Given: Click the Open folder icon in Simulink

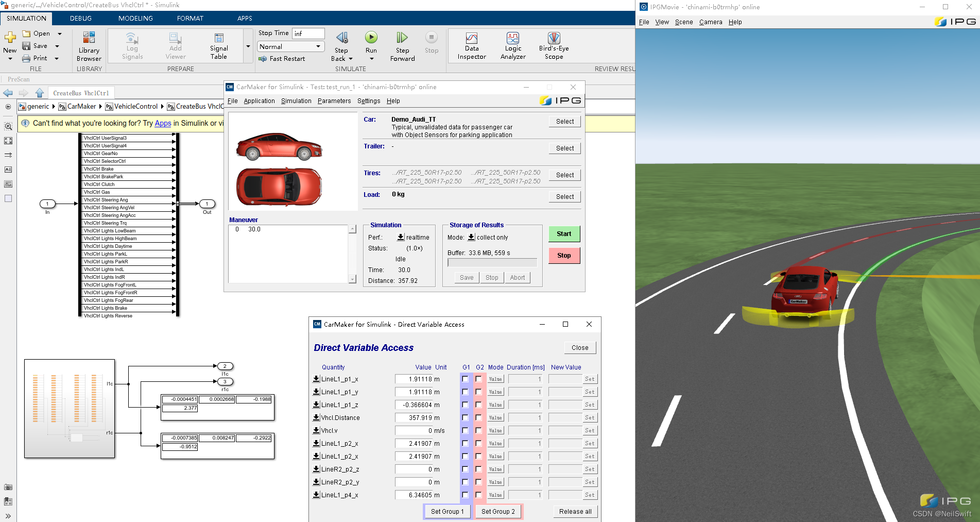Looking at the screenshot, I should pyautogui.click(x=26, y=33).
